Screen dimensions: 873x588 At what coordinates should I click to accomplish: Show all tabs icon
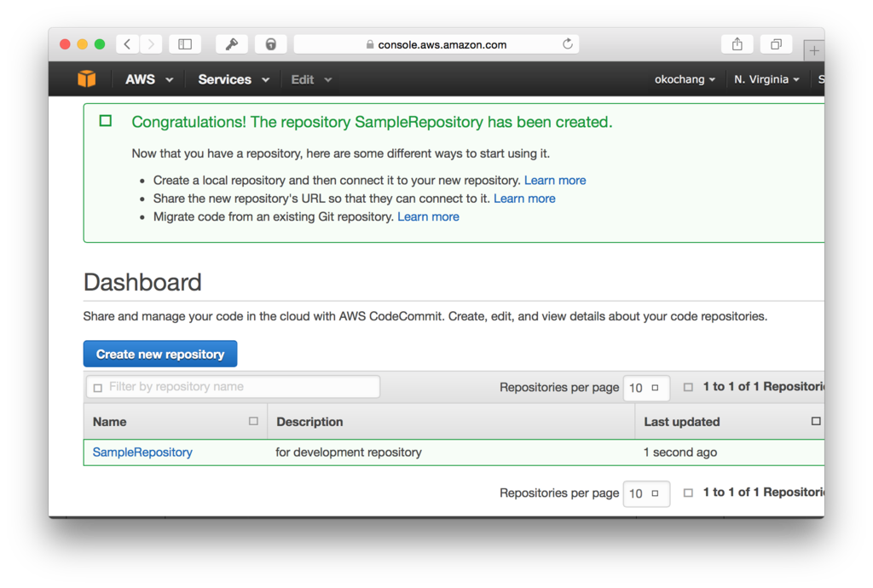(776, 44)
